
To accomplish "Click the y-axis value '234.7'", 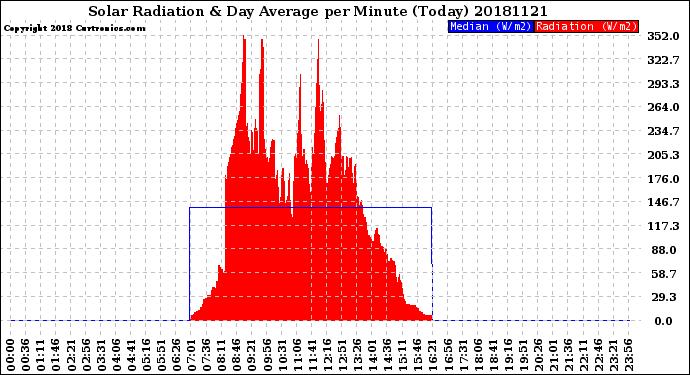I will click(663, 131).
